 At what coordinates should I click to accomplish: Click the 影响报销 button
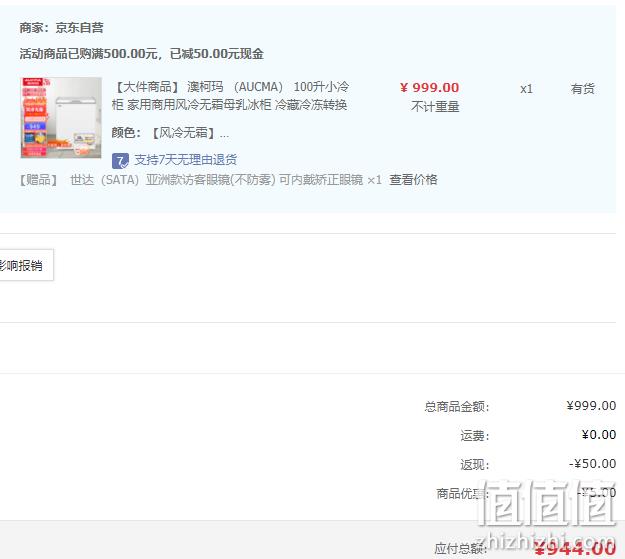(25, 265)
